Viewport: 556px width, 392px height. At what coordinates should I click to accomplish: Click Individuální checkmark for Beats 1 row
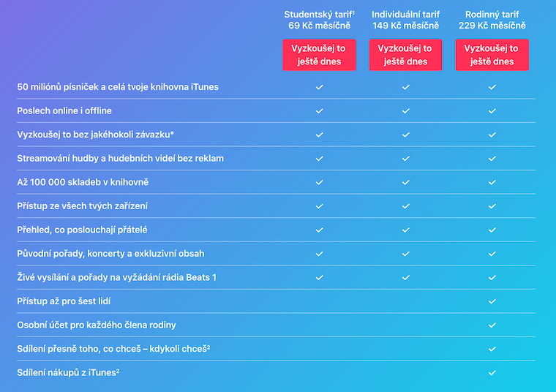tap(405, 277)
